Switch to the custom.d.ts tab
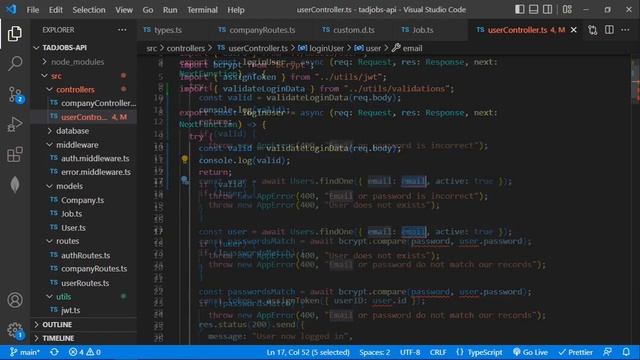The height and width of the screenshot is (360, 640). point(353,30)
